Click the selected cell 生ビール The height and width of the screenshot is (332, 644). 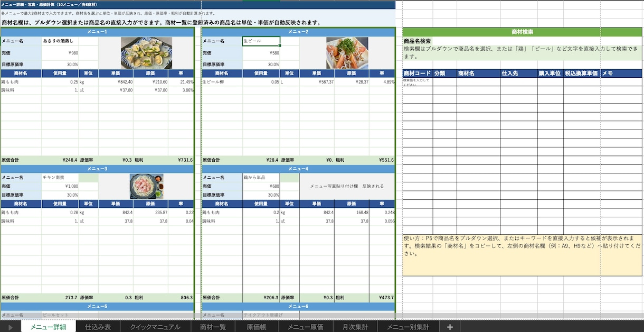(x=261, y=41)
